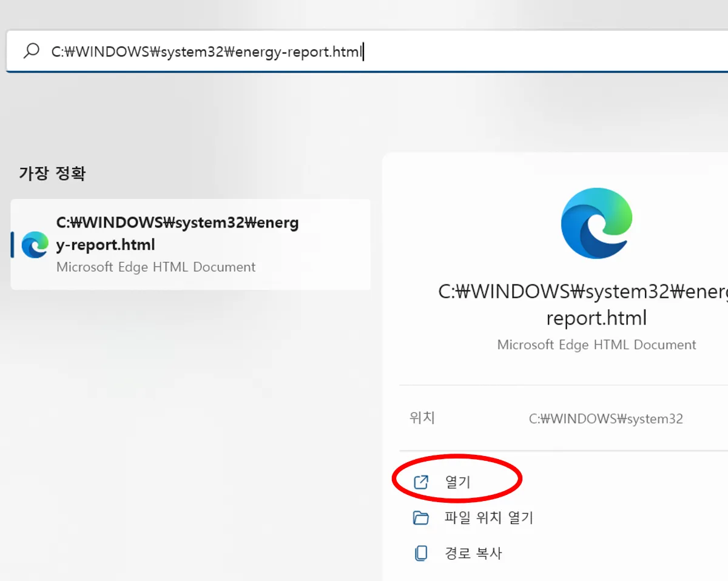Click the Microsoft Edge HTML Document subtitle

[155, 267]
